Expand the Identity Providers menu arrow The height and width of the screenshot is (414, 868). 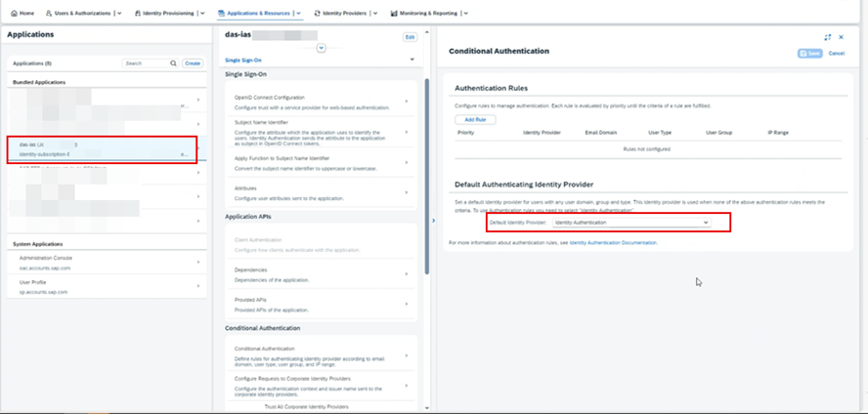(x=379, y=14)
